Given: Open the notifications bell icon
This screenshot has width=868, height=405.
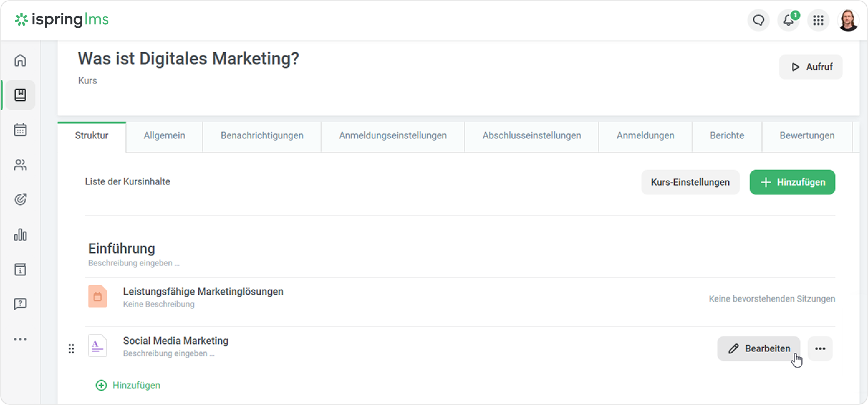Looking at the screenshot, I should (788, 21).
